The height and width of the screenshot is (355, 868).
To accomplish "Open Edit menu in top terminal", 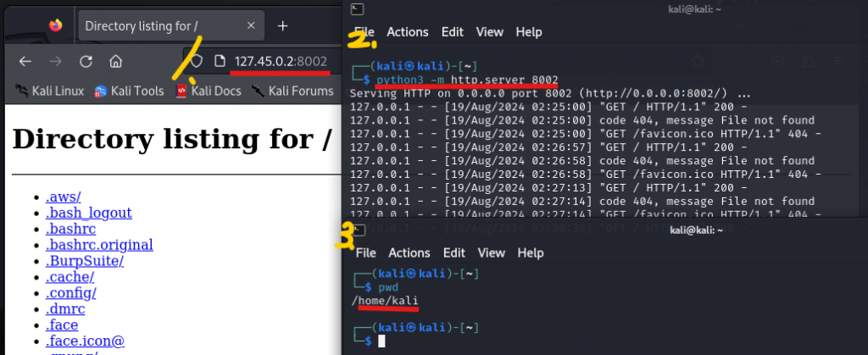I will pos(453,32).
